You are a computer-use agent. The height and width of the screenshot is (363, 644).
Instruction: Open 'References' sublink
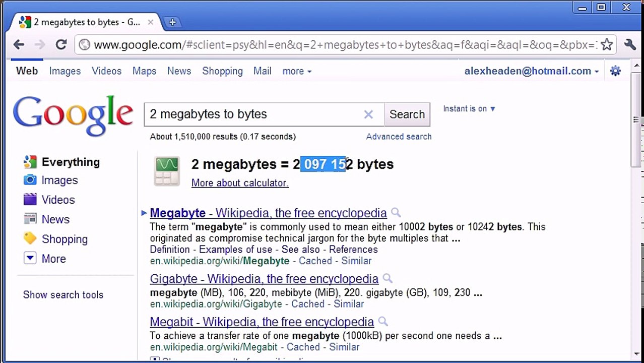[353, 250]
